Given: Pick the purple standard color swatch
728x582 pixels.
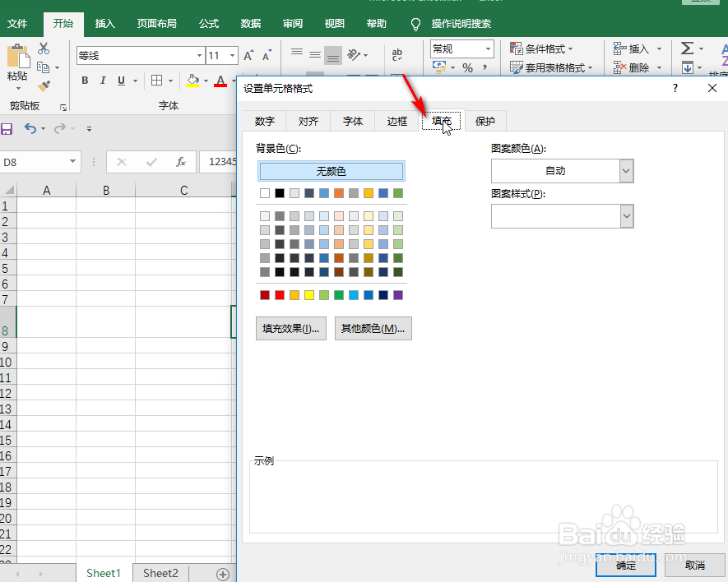Looking at the screenshot, I should [398, 295].
